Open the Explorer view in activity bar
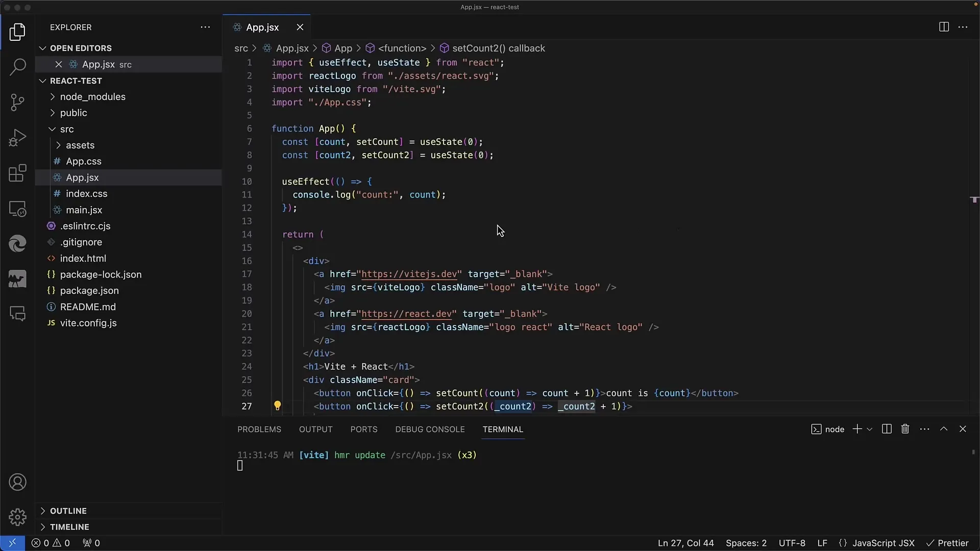Viewport: 980px width, 551px height. (x=17, y=32)
